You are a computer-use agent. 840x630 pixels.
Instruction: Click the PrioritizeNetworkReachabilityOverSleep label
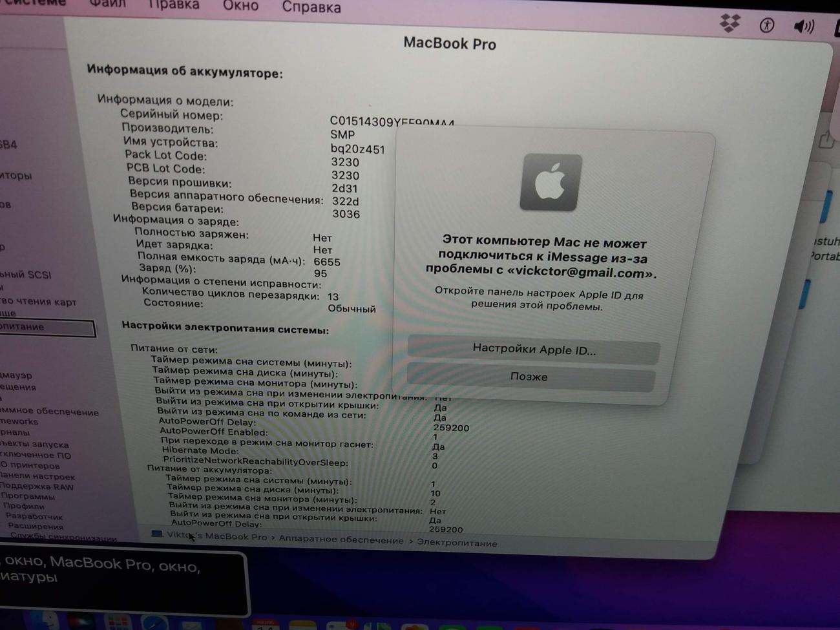click(255, 461)
